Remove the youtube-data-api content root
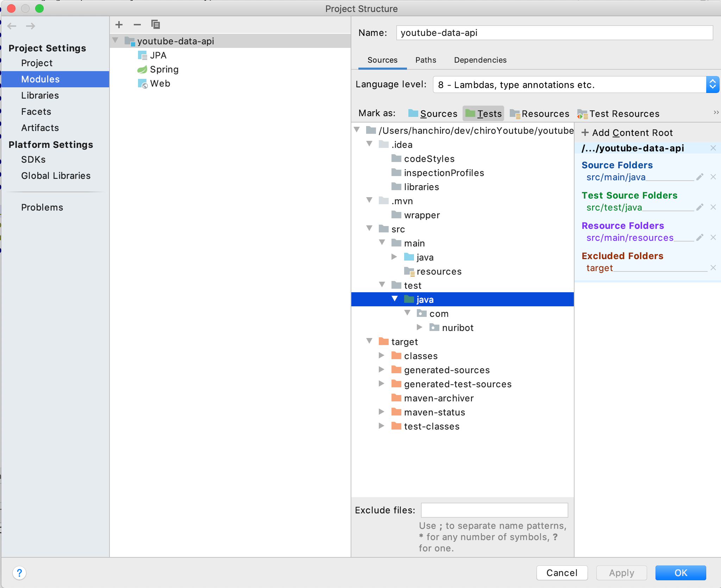Viewport: 721px width, 588px height. point(713,148)
